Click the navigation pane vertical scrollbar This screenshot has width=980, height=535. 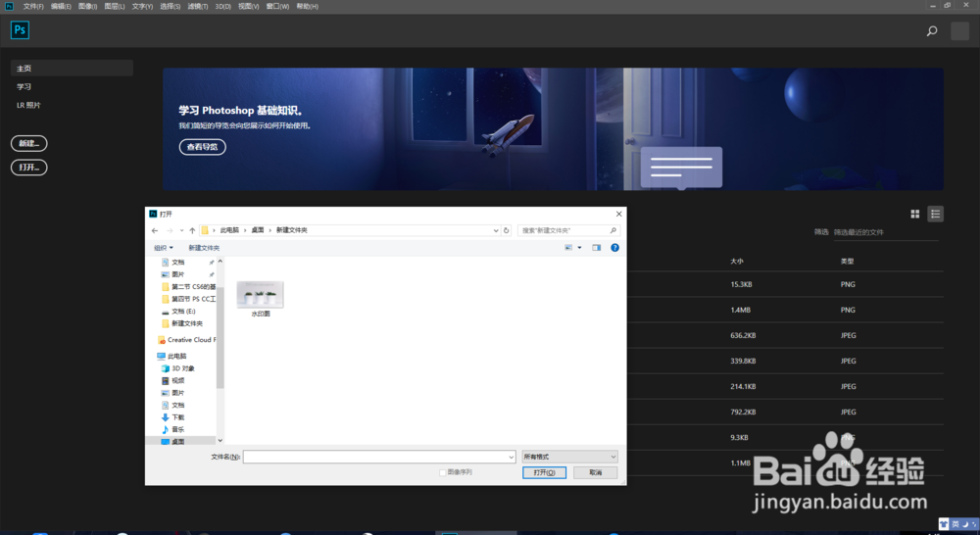coord(220,337)
